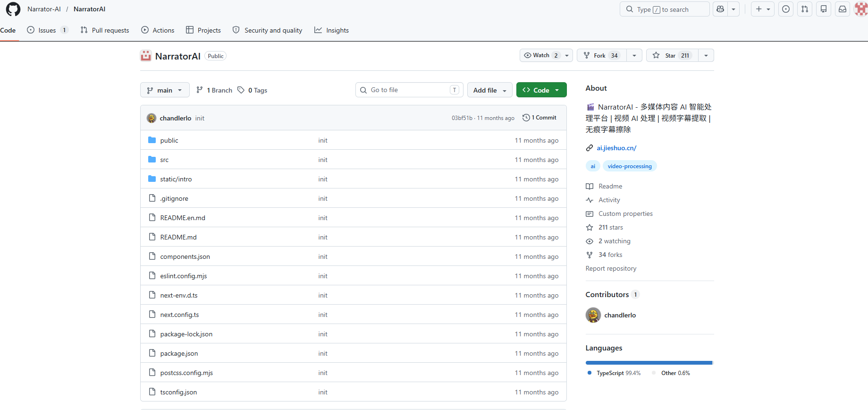Open the issues icon in top bar

[786, 9]
